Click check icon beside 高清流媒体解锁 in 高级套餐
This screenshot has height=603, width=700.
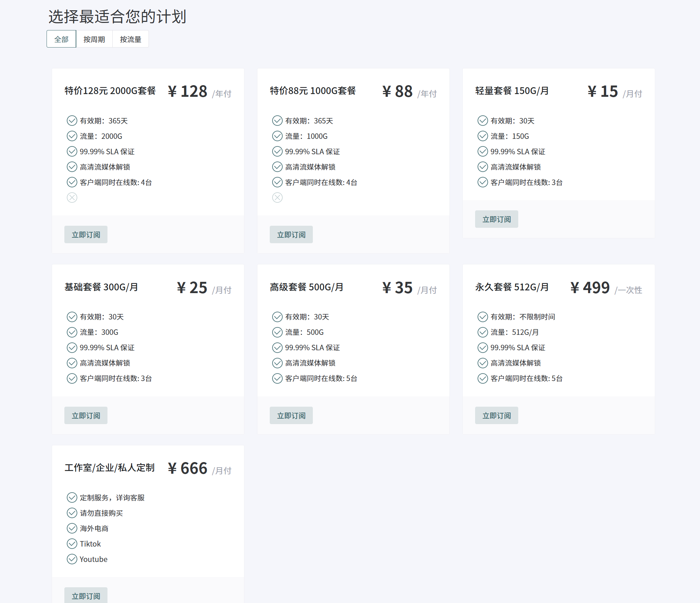277,363
